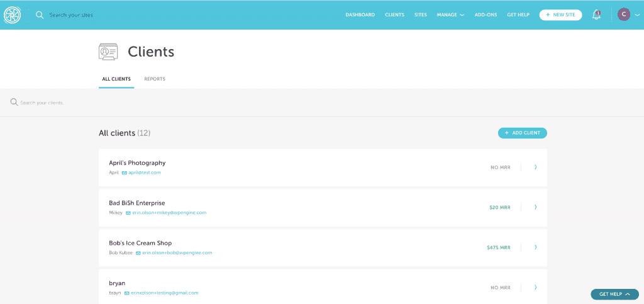Click the Flywheel logo in header

13,14
